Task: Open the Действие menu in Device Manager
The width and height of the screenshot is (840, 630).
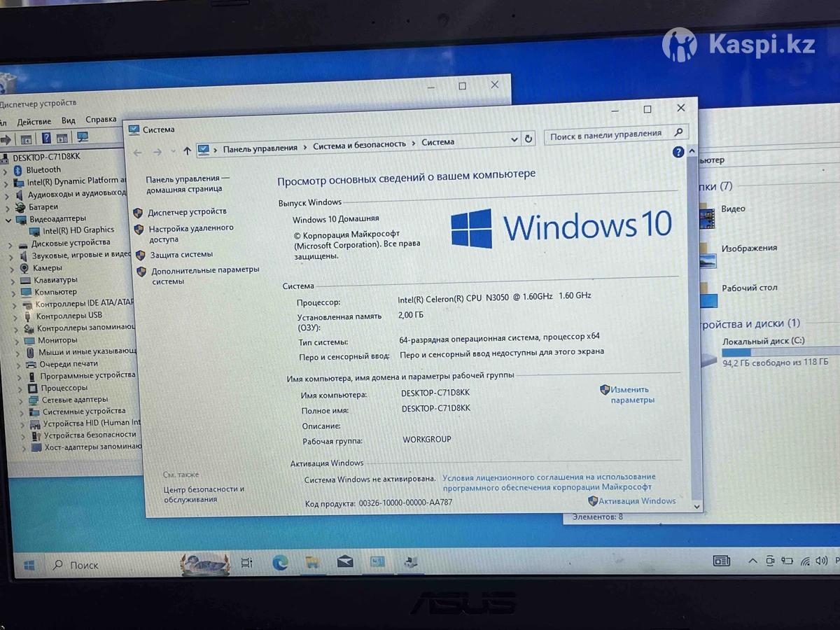Action: point(34,122)
